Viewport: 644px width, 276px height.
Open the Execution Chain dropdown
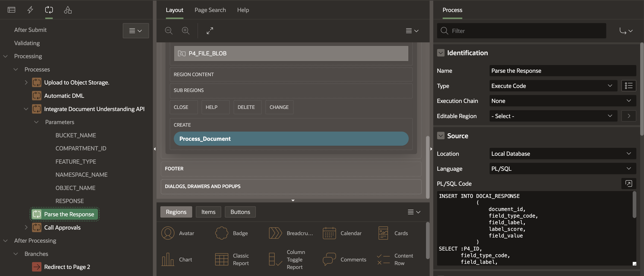coord(562,101)
